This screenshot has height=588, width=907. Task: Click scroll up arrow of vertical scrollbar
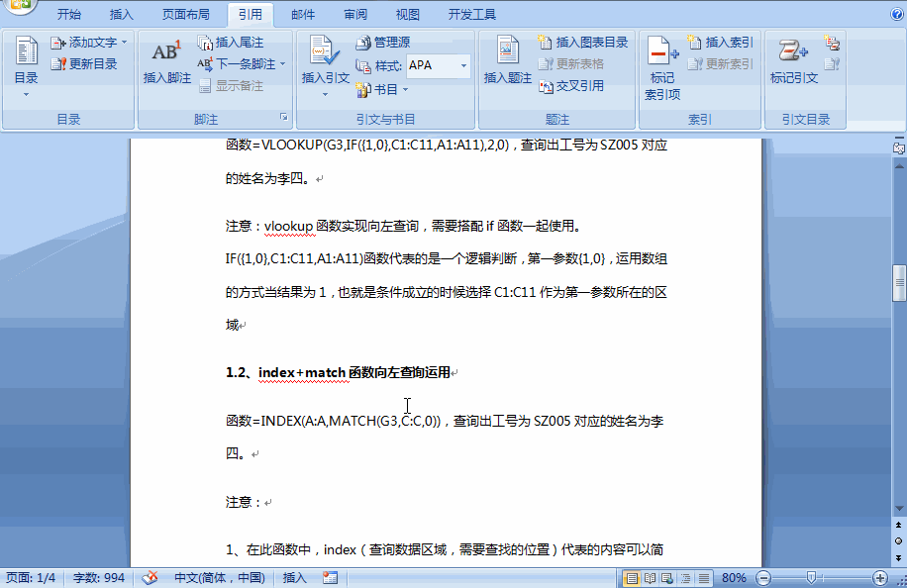[x=899, y=166]
